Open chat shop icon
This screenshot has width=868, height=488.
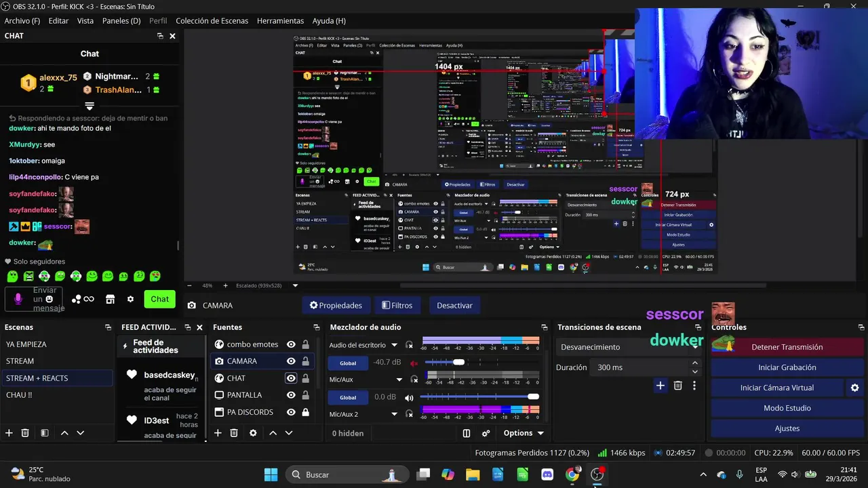110,299
